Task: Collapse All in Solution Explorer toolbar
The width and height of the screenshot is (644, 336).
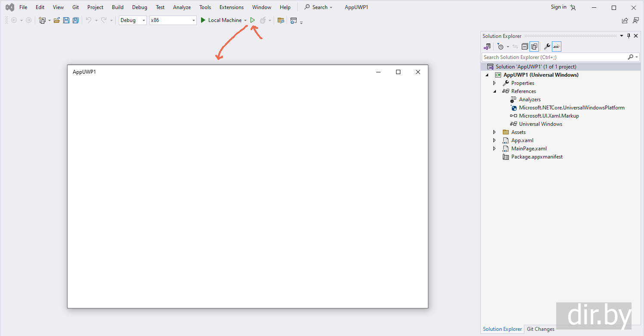Action: tap(525, 47)
